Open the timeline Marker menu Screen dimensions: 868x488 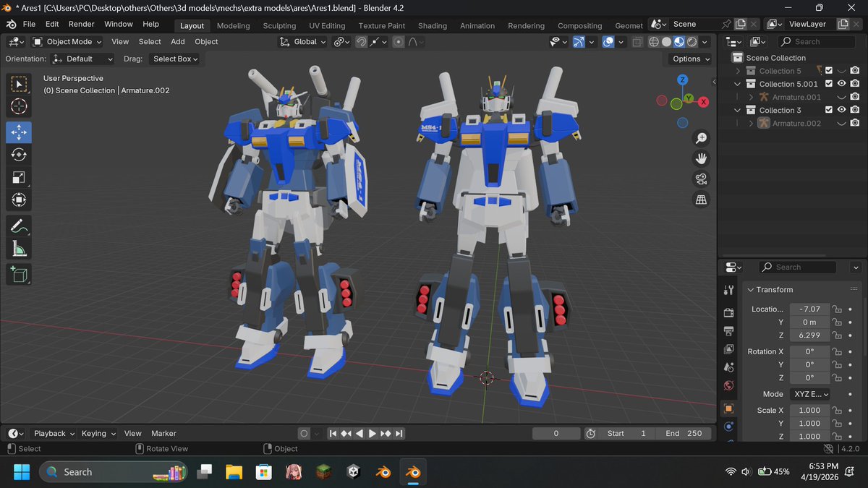pos(163,434)
